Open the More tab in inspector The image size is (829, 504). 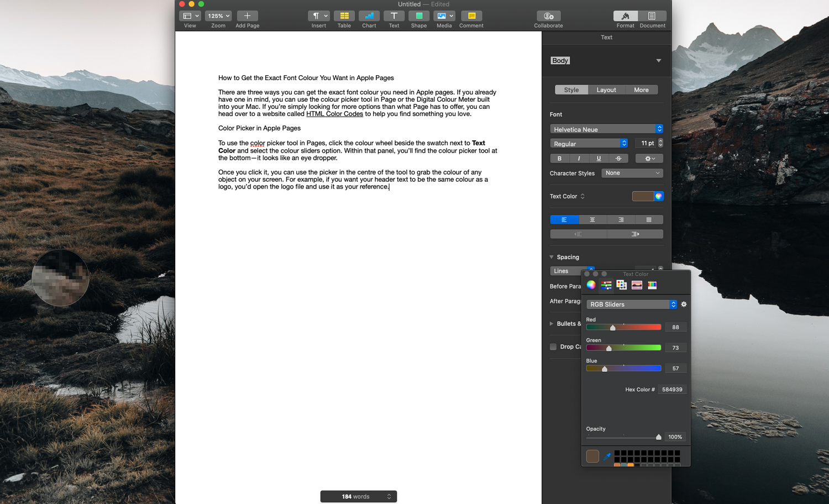click(641, 90)
